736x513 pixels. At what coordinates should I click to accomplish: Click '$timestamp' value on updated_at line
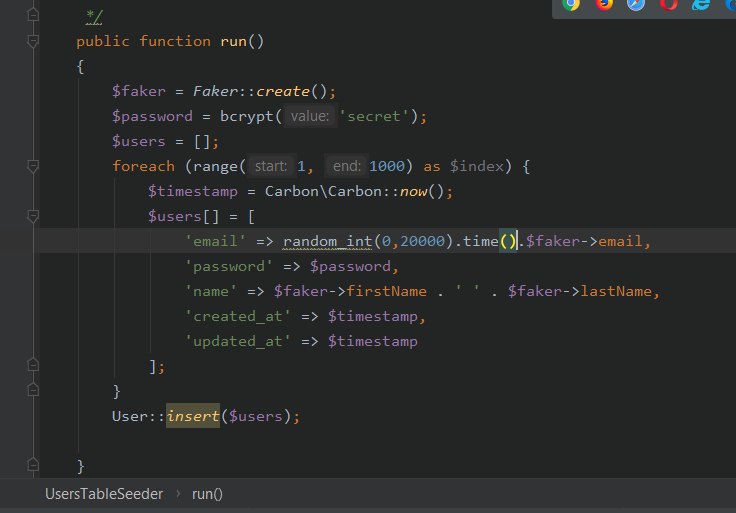pos(373,341)
